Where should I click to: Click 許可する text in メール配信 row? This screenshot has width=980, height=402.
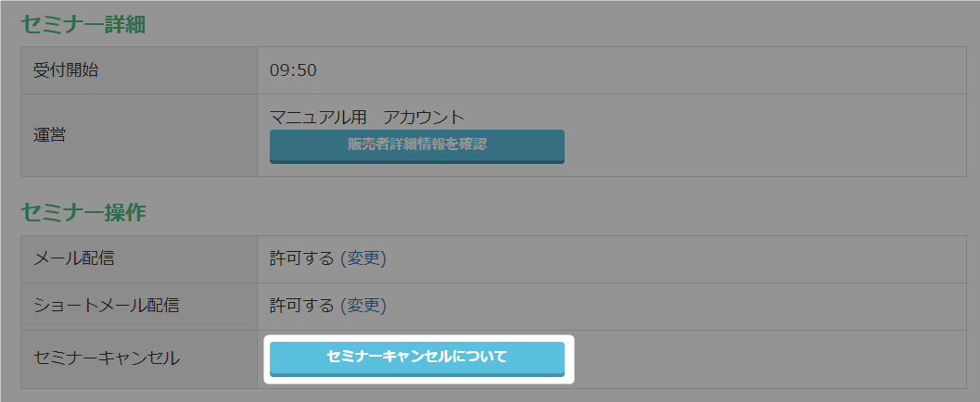coord(301,258)
